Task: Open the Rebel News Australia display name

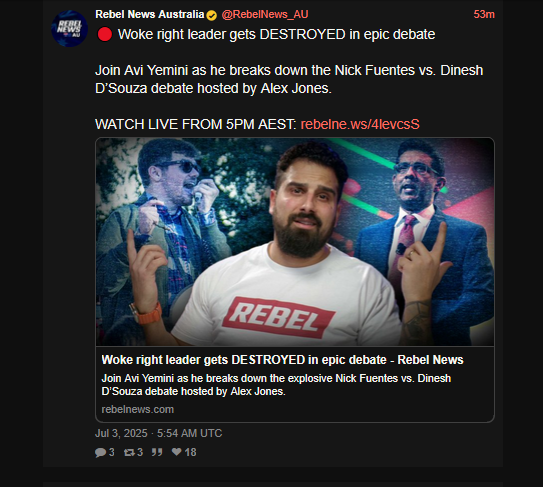Action: (150, 15)
